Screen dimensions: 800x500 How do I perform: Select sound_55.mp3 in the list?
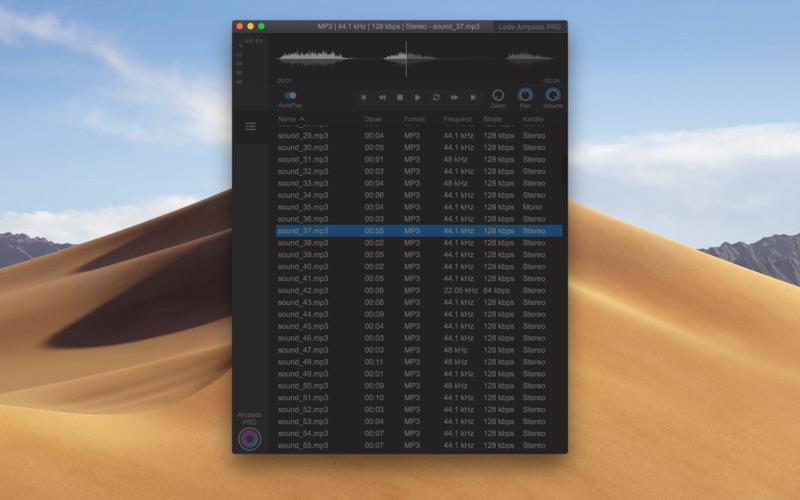pos(419,445)
